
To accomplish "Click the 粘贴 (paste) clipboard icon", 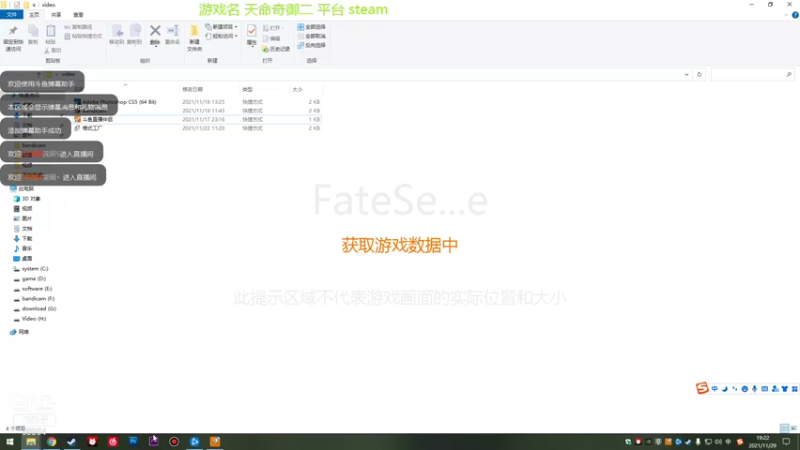I will tap(51, 31).
